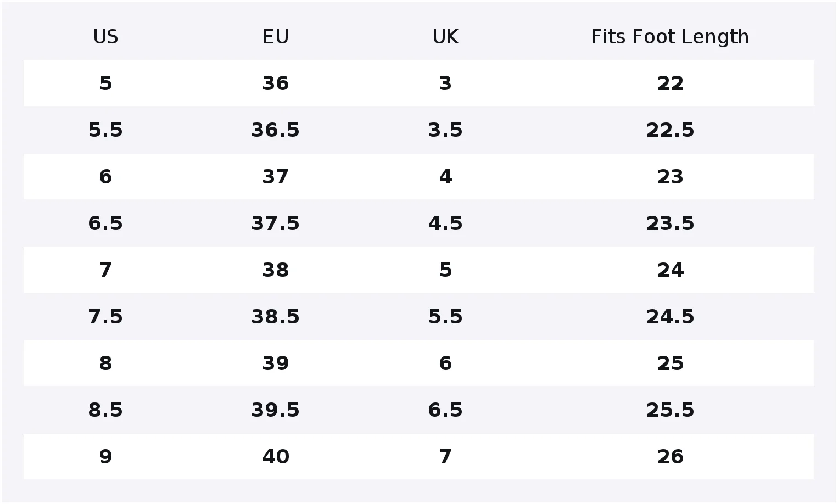Select US size 6.5 cell
The width and height of the screenshot is (838, 504).
coord(105,223)
